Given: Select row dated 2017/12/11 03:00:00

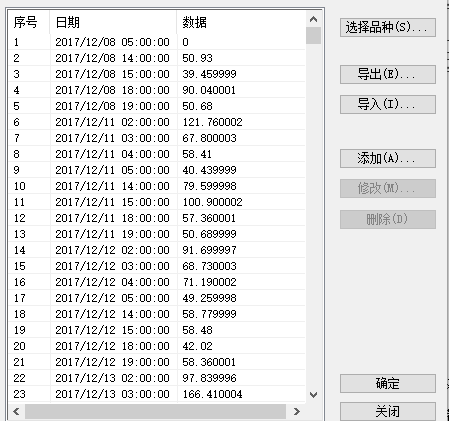Looking at the screenshot, I should [x=157, y=138].
